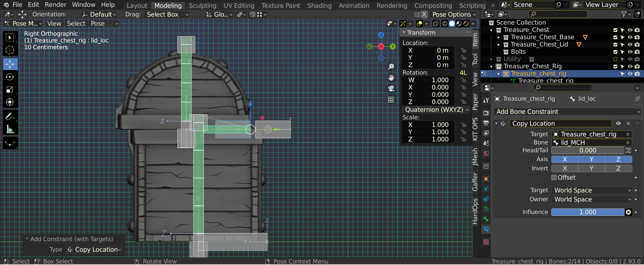Image resolution: width=644 pixels, height=265 pixels.
Task: Adjust the Influence slider
Action: [x=588, y=212]
